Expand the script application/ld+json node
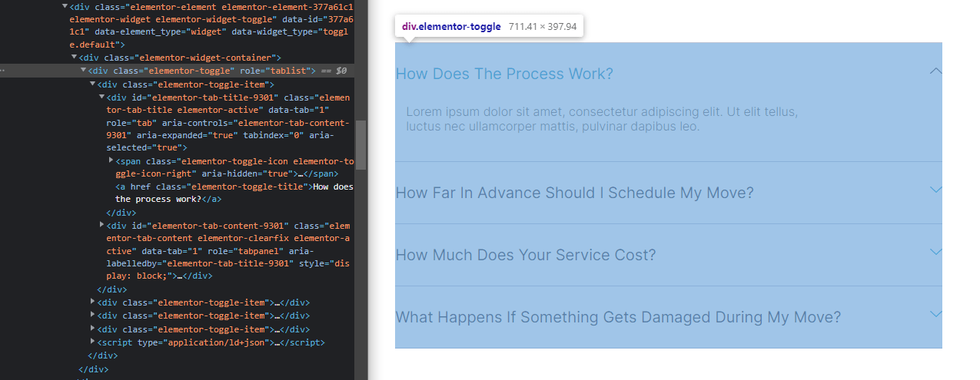This screenshot has width=980, height=380. pos(93,341)
